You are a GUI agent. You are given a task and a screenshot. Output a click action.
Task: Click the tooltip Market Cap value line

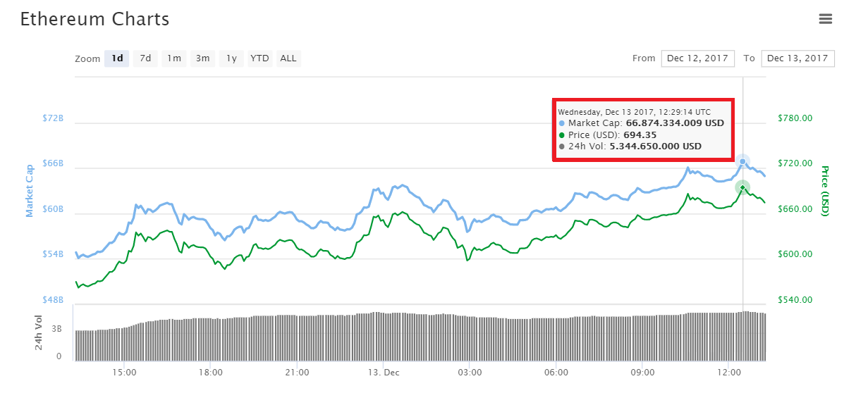pyautogui.click(x=641, y=123)
